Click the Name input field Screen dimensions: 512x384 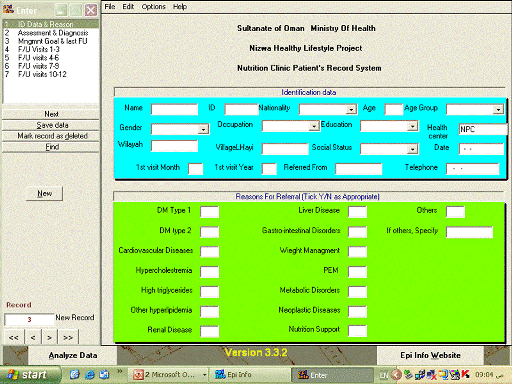coord(174,109)
